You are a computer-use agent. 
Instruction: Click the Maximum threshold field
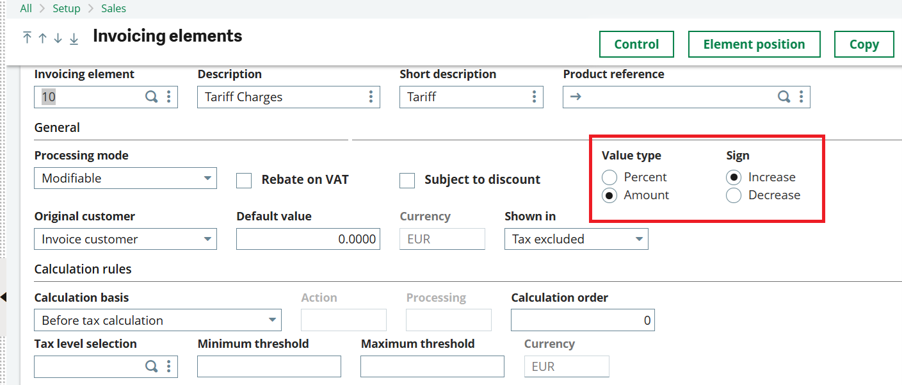433,366
